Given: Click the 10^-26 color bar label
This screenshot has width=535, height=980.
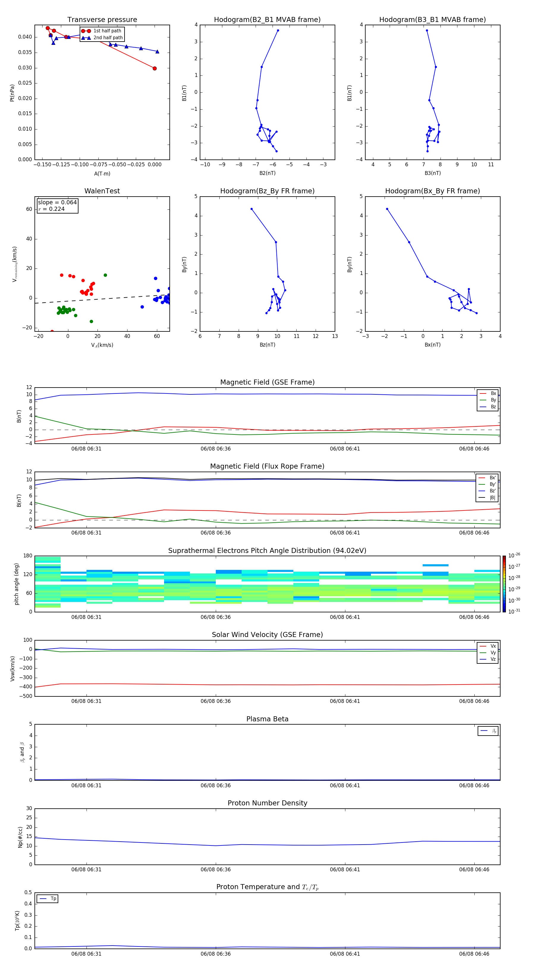Looking at the screenshot, I should tap(514, 555).
